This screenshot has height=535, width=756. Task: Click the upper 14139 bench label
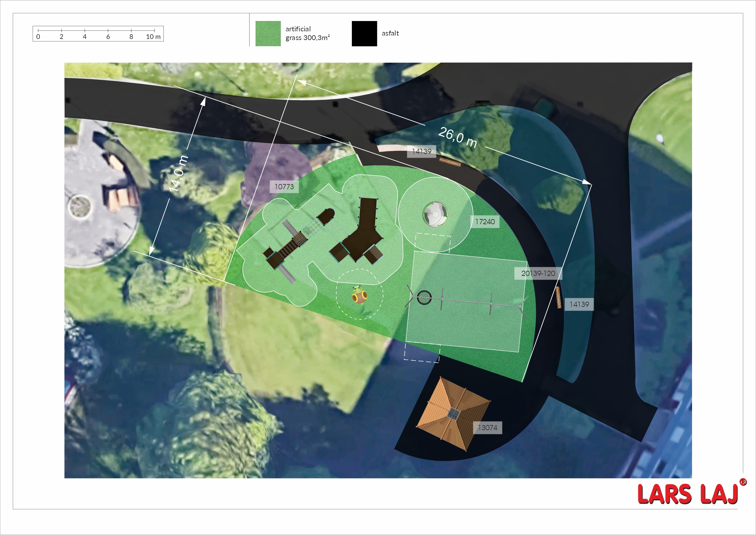(421, 152)
